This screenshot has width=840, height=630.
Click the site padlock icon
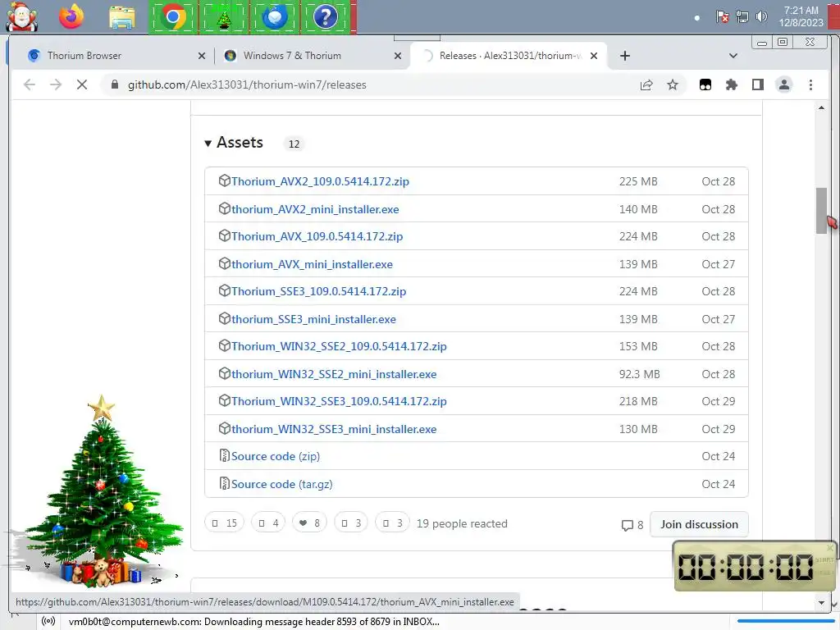tap(114, 84)
